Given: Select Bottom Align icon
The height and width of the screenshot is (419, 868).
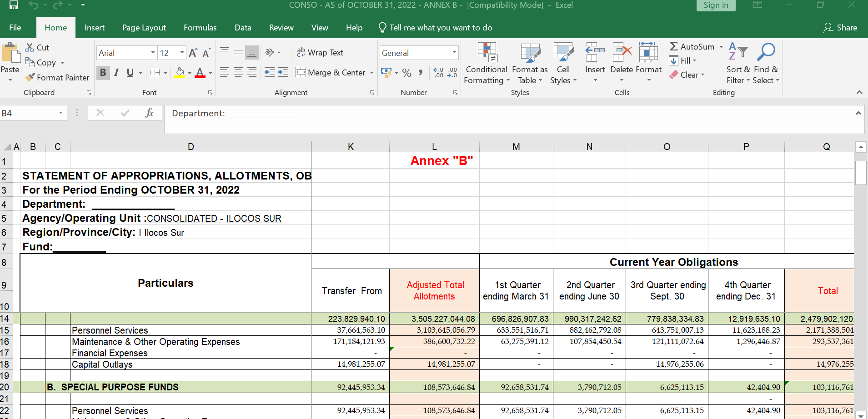Looking at the screenshot, I should pos(252,53).
